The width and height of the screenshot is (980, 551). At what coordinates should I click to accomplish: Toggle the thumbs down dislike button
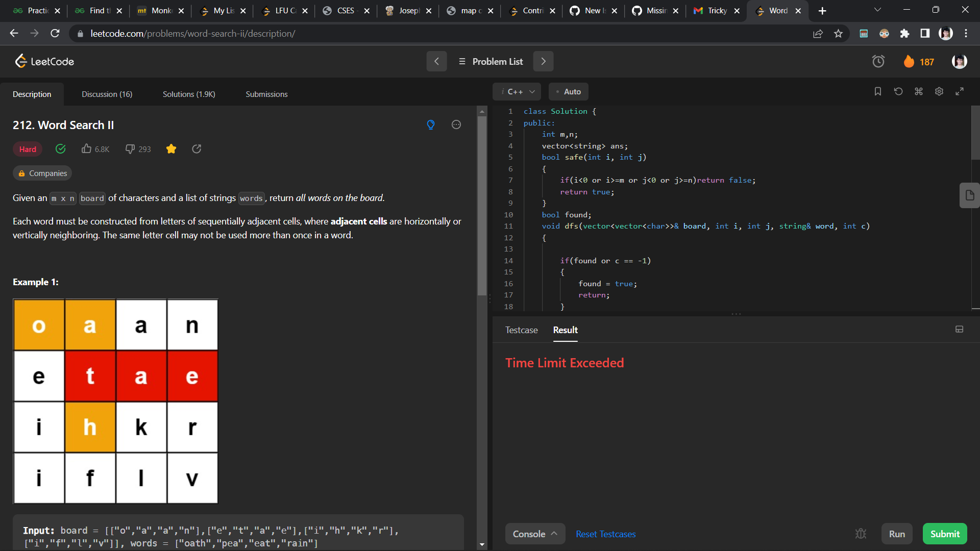coord(130,149)
